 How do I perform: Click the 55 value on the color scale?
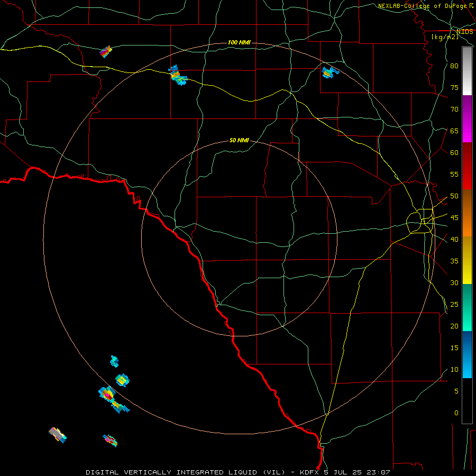point(454,174)
